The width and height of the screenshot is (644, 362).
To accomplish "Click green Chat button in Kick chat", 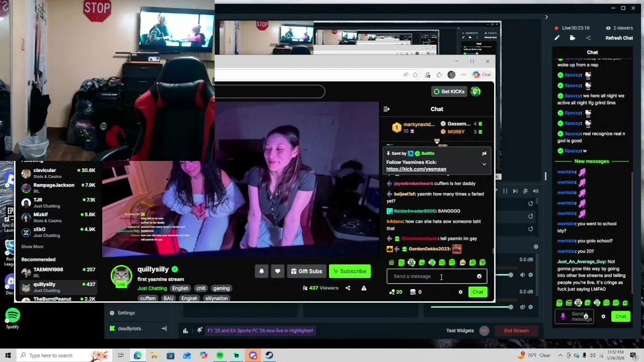I will click(x=477, y=292).
